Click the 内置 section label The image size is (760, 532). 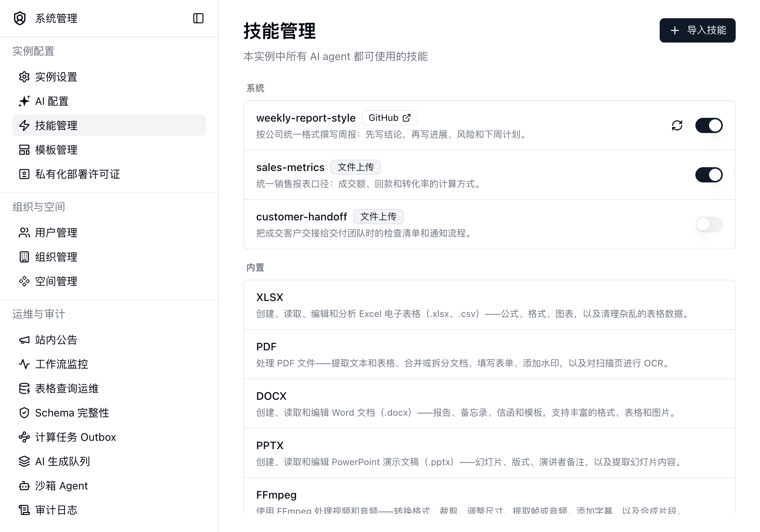(255, 268)
